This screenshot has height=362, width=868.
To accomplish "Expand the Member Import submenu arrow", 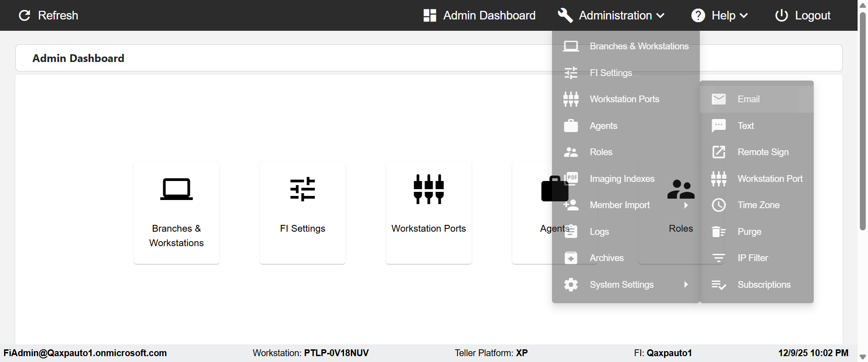I will pyautogui.click(x=686, y=205).
